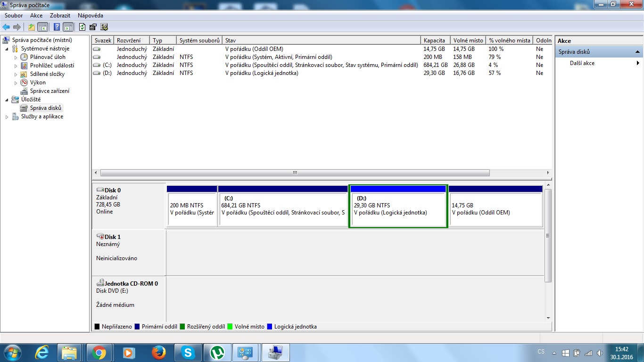644x362 pixels.
Task: Select the (D:) 29,30 GB logical partition
Action: point(398,206)
